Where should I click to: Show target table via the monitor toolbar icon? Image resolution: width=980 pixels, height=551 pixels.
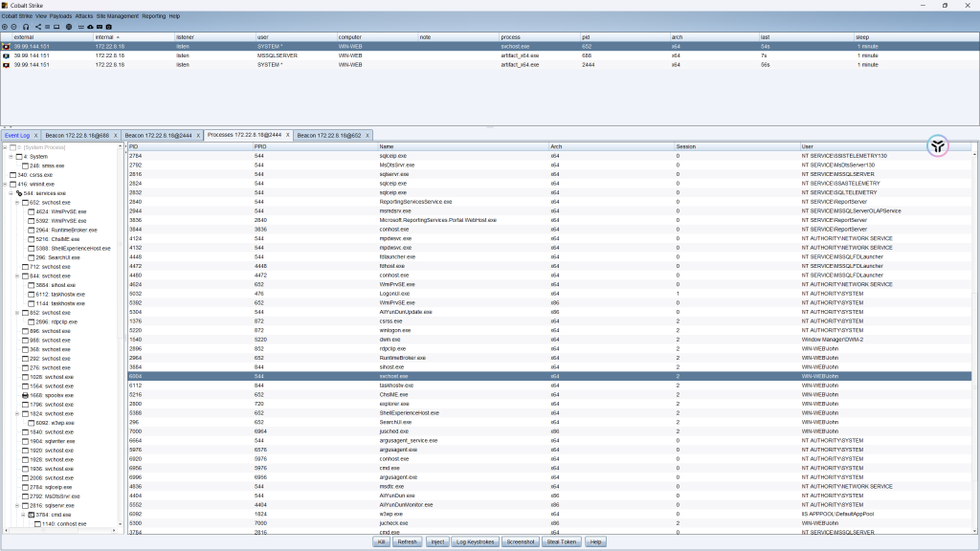56,27
